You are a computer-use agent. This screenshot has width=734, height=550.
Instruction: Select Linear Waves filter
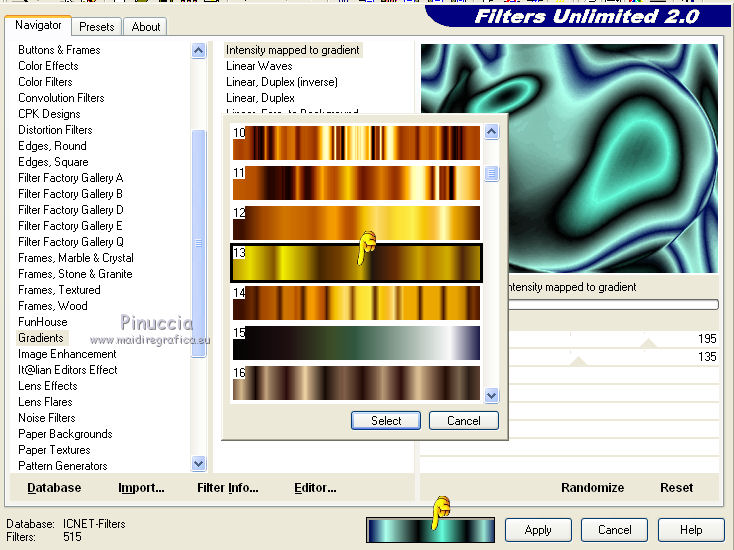(x=259, y=66)
